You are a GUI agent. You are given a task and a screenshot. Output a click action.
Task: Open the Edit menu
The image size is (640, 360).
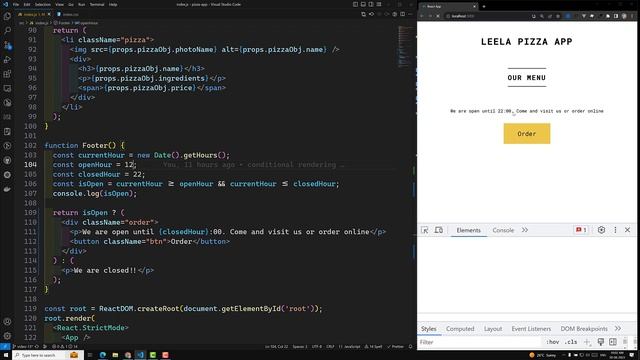(x=27, y=4)
